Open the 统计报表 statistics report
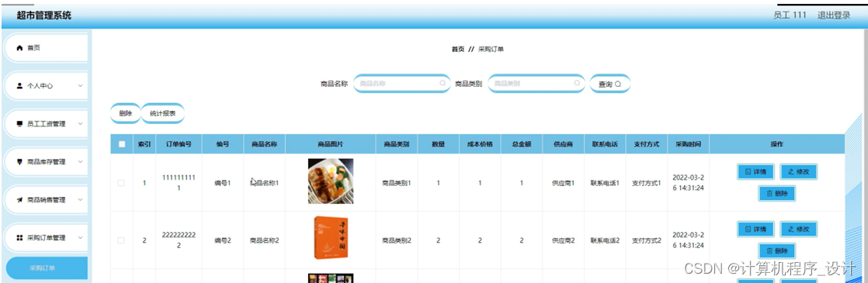Screen dimensions: 868x283 [x=163, y=113]
